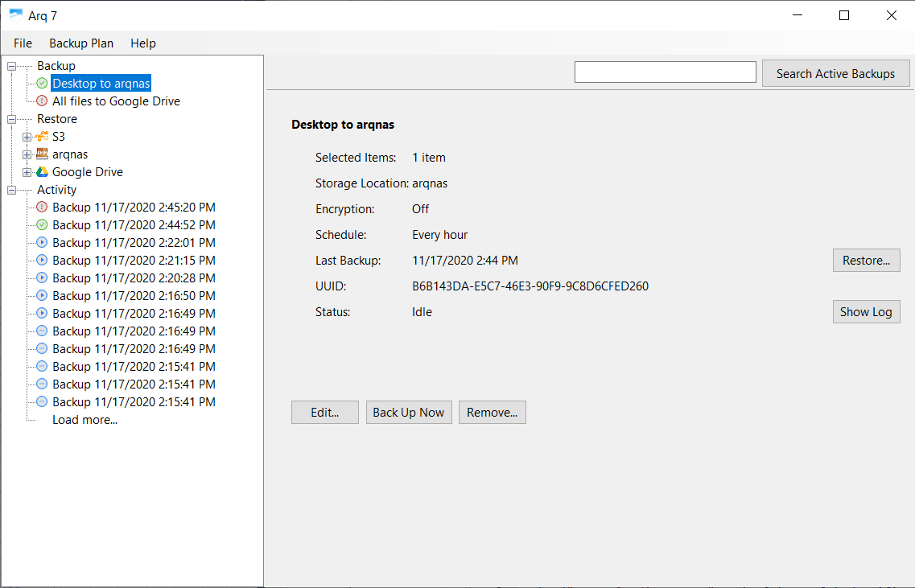915x588 pixels.
Task: Open the Backup Plan menu
Action: (x=81, y=43)
